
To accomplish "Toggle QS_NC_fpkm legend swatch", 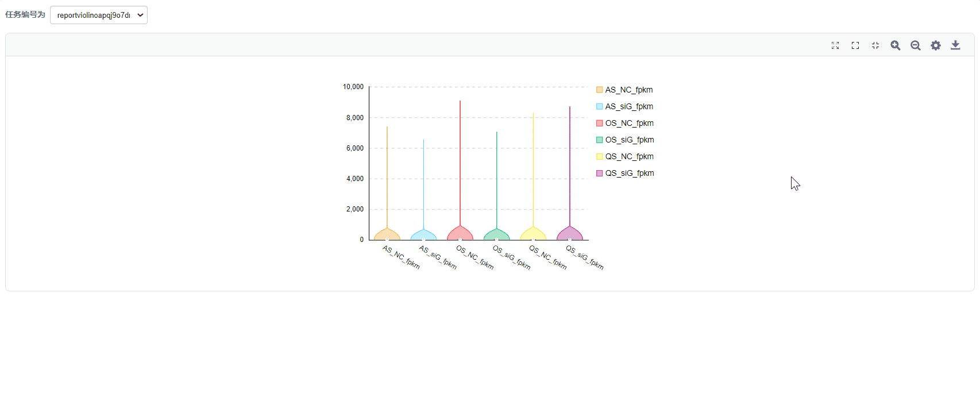I will (600, 156).
